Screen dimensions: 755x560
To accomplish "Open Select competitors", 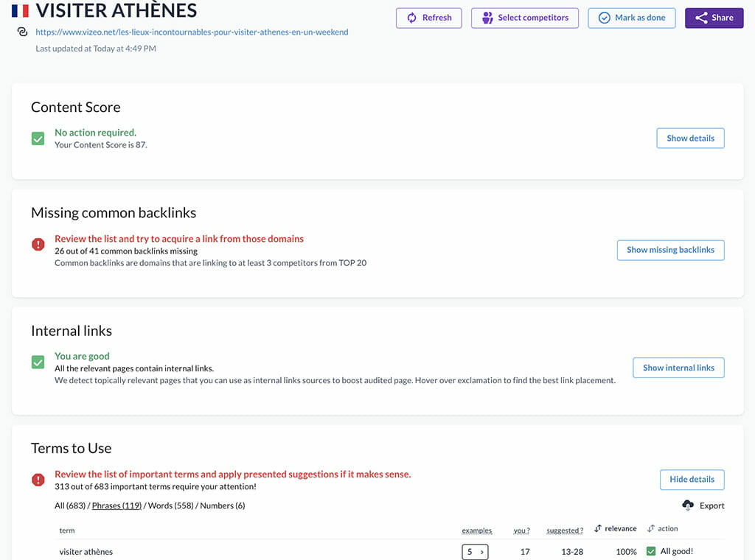I will pyautogui.click(x=524, y=18).
